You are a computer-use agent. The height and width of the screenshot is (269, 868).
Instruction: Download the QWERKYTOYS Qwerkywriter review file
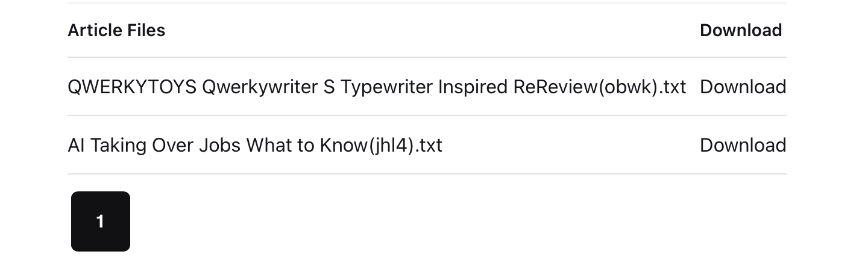tap(743, 87)
